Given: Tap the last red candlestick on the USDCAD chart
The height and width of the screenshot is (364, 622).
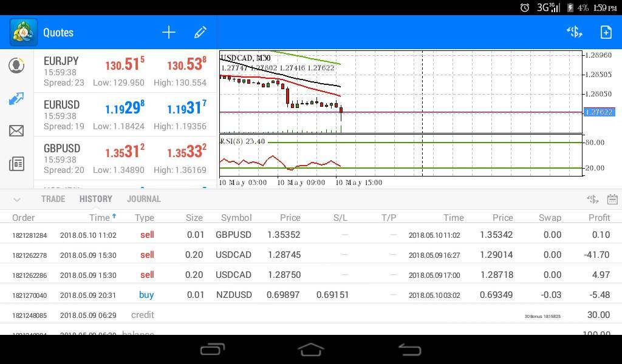Looking at the screenshot, I should [x=341, y=110].
